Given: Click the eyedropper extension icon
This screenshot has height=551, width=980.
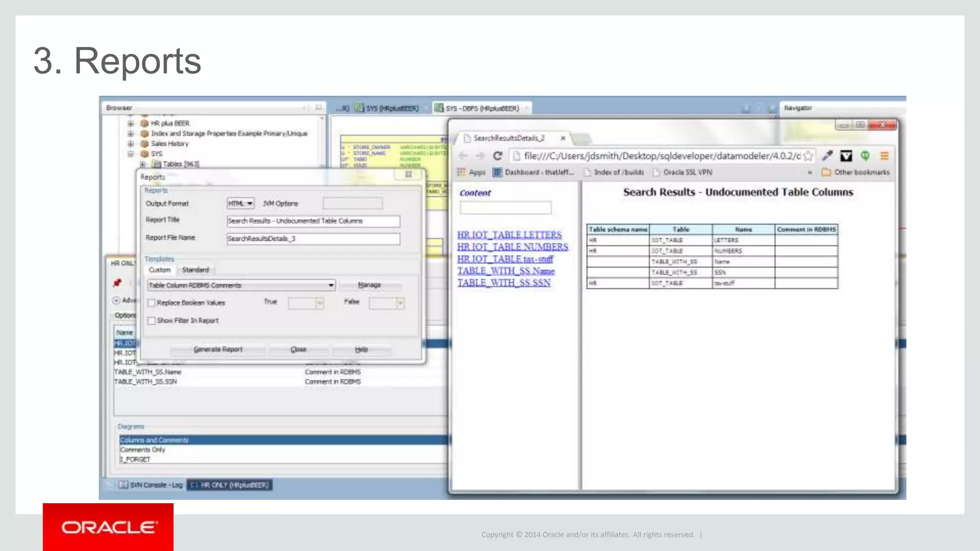Looking at the screenshot, I should pos(827,156).
